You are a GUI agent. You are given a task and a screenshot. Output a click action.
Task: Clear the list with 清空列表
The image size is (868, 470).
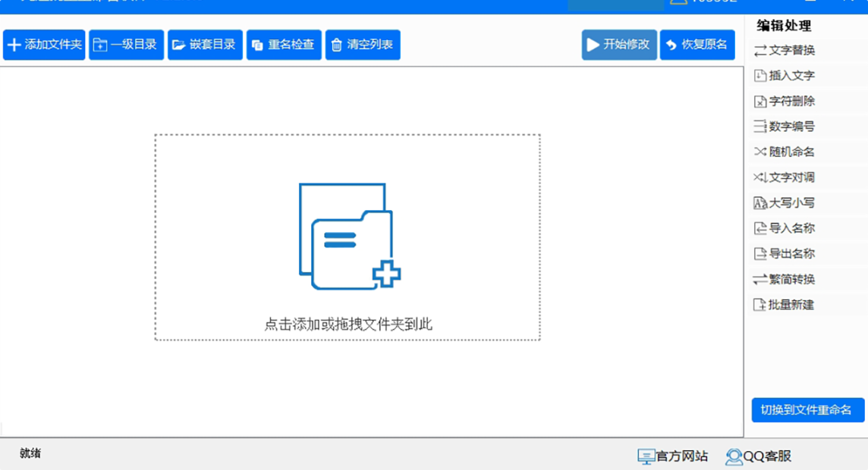click(x=363, y=45)
